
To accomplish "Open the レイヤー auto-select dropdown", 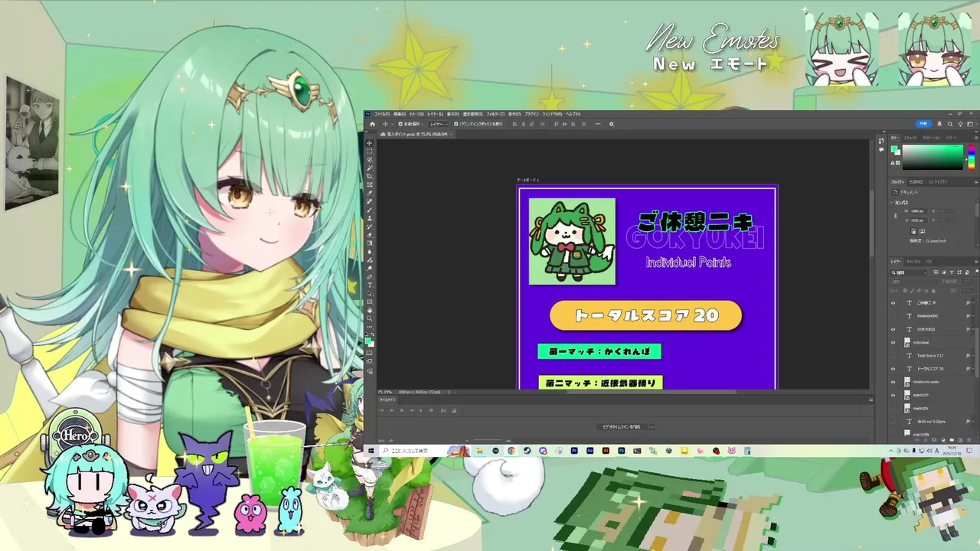I will 438,124.
